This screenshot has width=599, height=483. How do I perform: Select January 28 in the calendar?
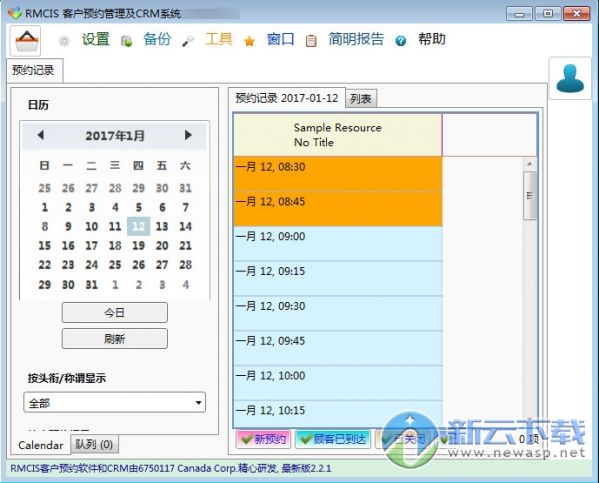coord(186,264)
